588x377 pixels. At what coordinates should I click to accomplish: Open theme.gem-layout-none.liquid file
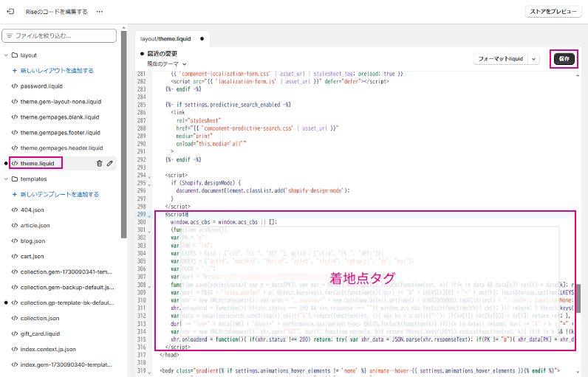(61, 102)
